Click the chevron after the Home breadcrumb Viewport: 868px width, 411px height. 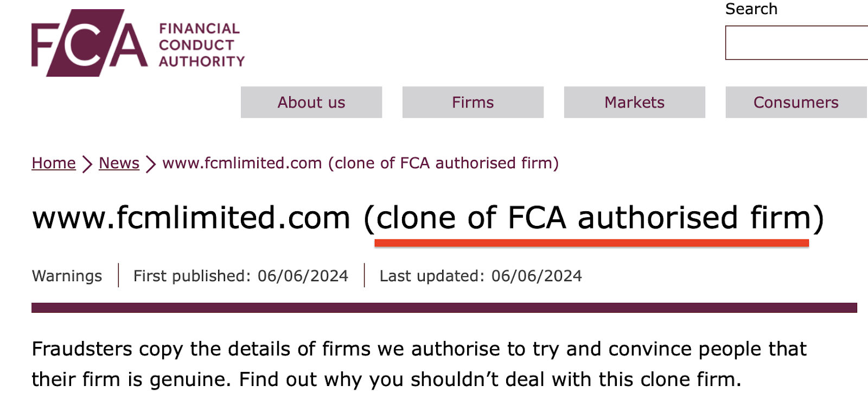pos(87,164)
